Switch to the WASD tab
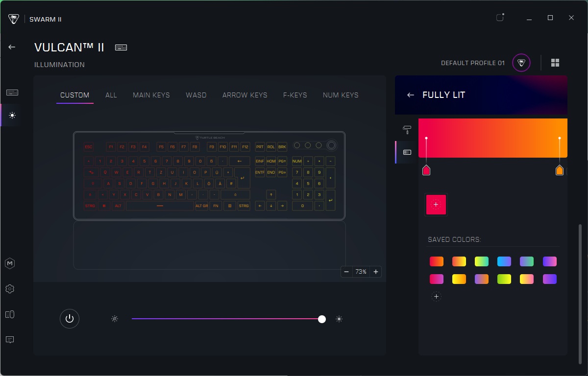Viewport: 588px width, 376px height. tap(196, 95)
